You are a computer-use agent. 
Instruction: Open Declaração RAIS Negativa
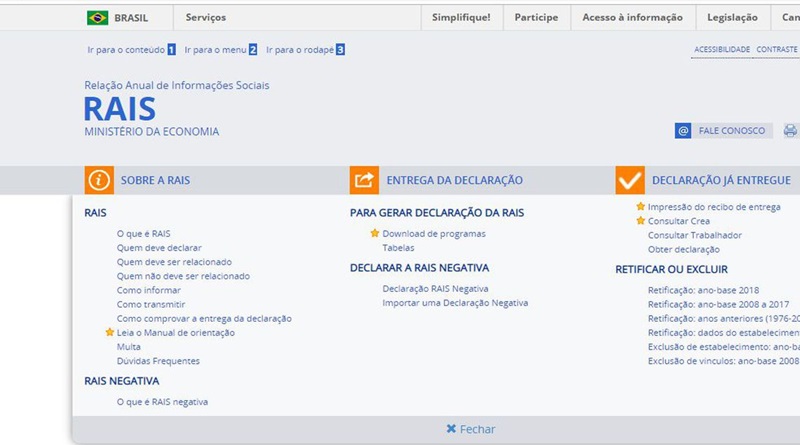(435, 288)
